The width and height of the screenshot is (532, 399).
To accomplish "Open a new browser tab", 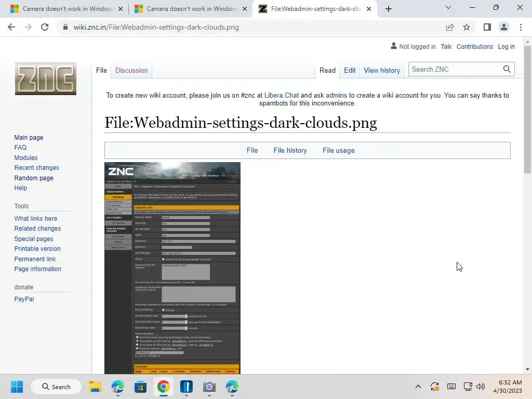I will coord(389,9).
